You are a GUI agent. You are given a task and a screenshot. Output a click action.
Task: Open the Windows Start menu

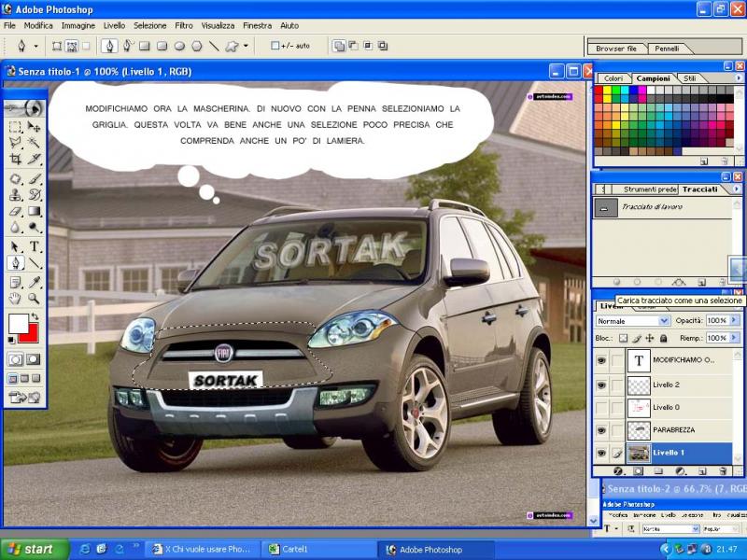point(35,549)
